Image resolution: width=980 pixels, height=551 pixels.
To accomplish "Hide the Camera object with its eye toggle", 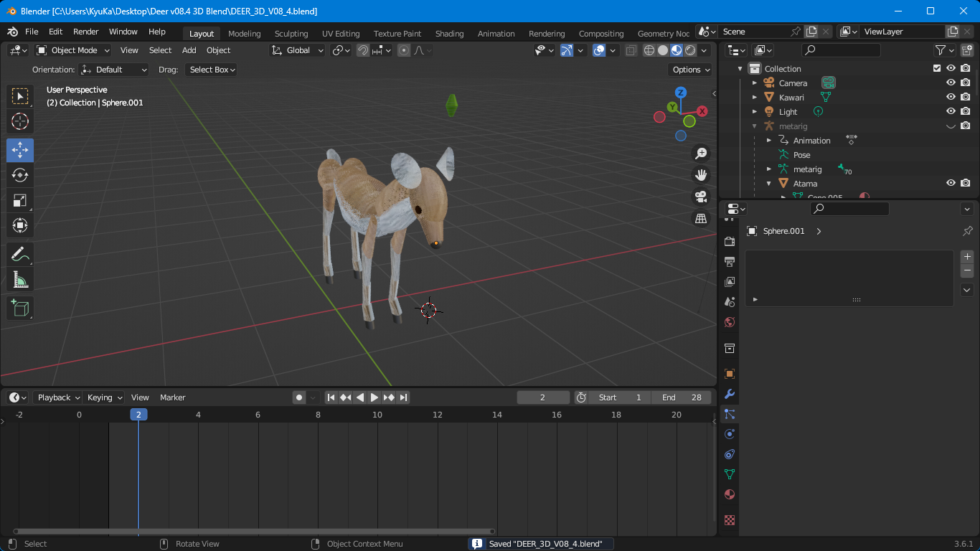I will (x=951, y=83).
